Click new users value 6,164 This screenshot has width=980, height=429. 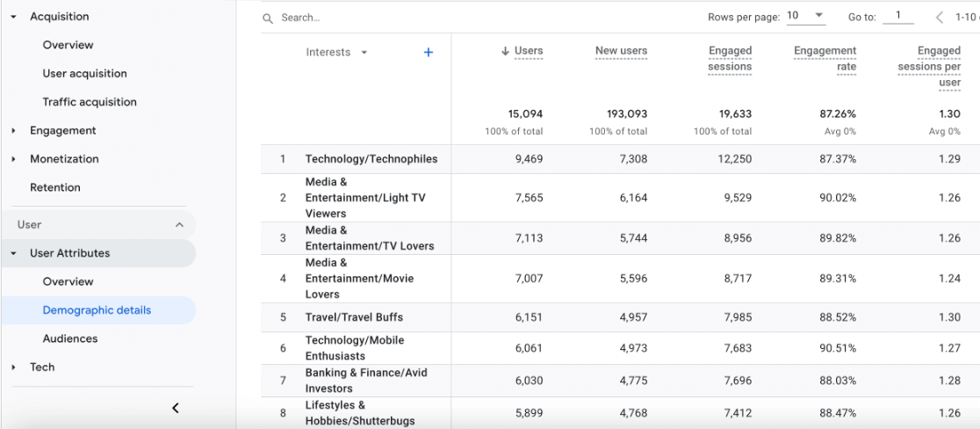[x=634, y=199]
